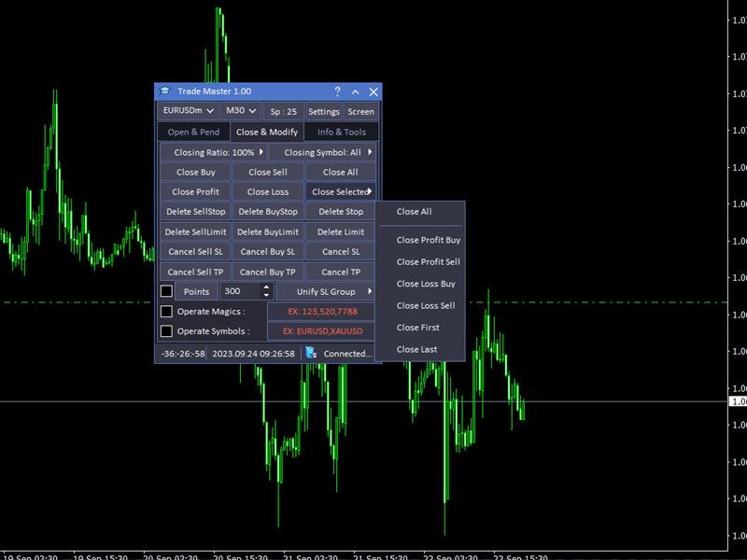This screenshot has width=747, height=560.
Task: Click the Close Sell button
Action: (268, 172)
